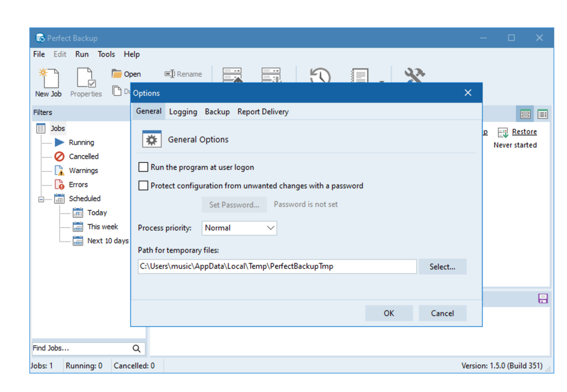Open the job Properties toolbar button

coord(86,82)
